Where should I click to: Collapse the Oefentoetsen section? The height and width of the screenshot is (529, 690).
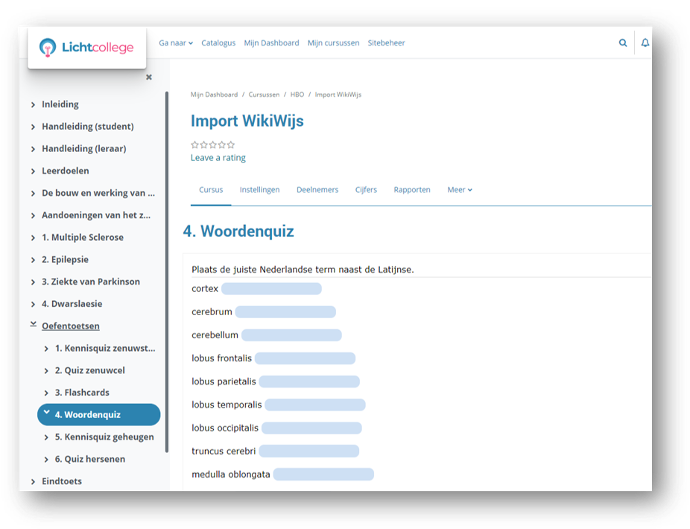click(x=33, y=325)
